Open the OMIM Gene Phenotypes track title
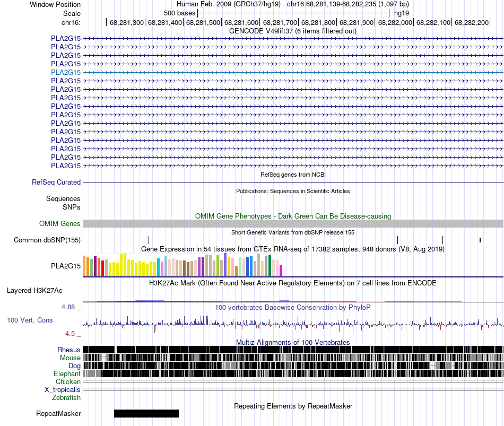This screenshot has width=504, height=426. pos(293,216)
